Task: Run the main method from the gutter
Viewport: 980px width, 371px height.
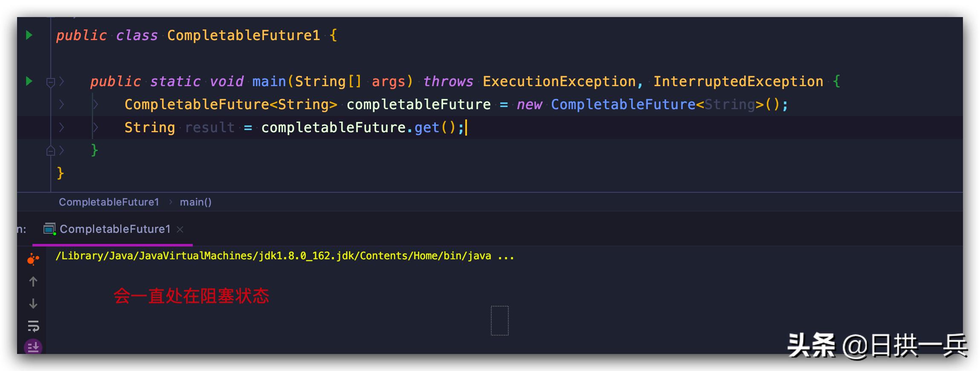Action: point(29,81)
